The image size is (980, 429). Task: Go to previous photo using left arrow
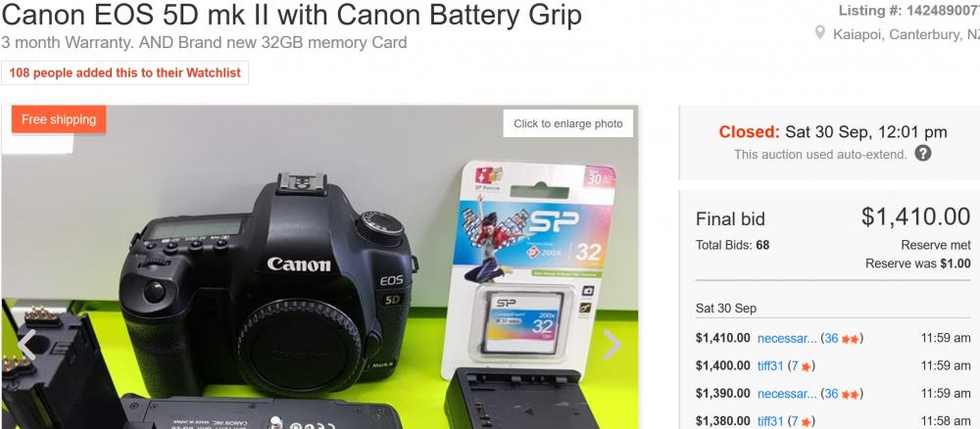point(25,344)
